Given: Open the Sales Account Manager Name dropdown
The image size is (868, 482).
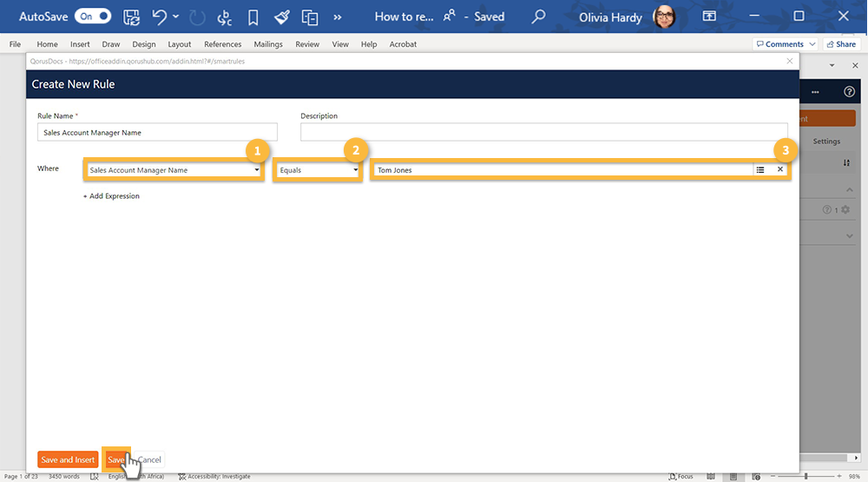Looking at the screenshot, I should [174, 170].
